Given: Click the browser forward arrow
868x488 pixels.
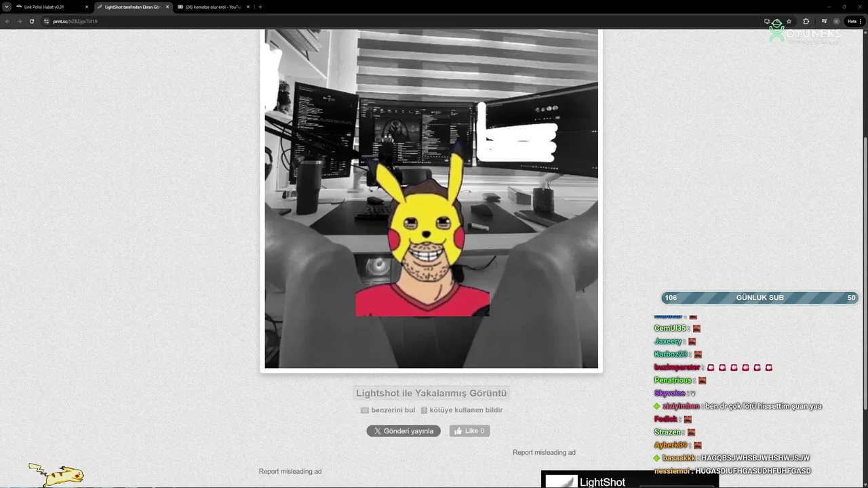Looking at the screenshot, I should click(19, 21).
